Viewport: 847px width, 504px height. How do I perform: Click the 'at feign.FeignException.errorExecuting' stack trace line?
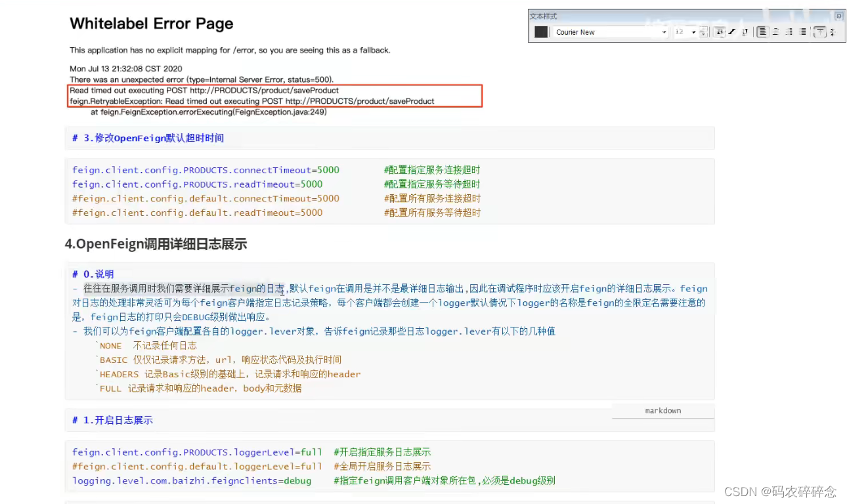[209, 112]
